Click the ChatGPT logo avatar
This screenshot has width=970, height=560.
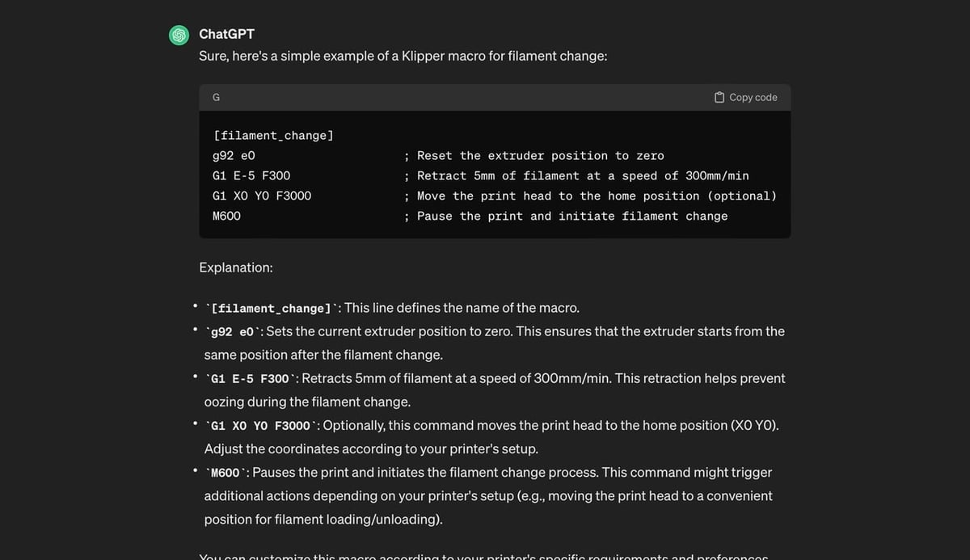(179, 35)
